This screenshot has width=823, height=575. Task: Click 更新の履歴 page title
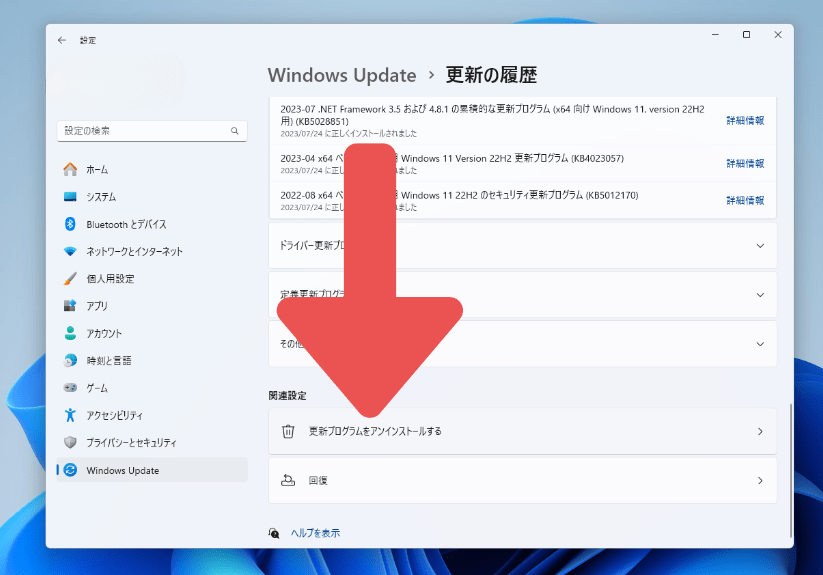coord(491,75)
